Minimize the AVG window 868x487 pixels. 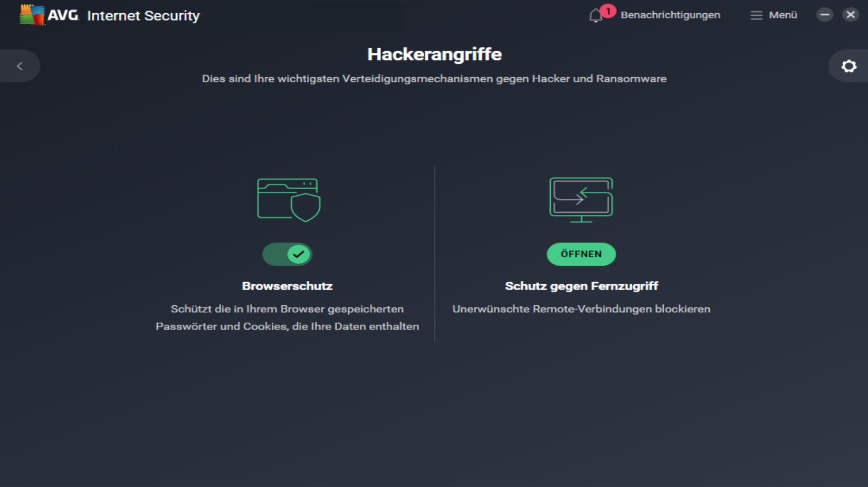(825, 15)
